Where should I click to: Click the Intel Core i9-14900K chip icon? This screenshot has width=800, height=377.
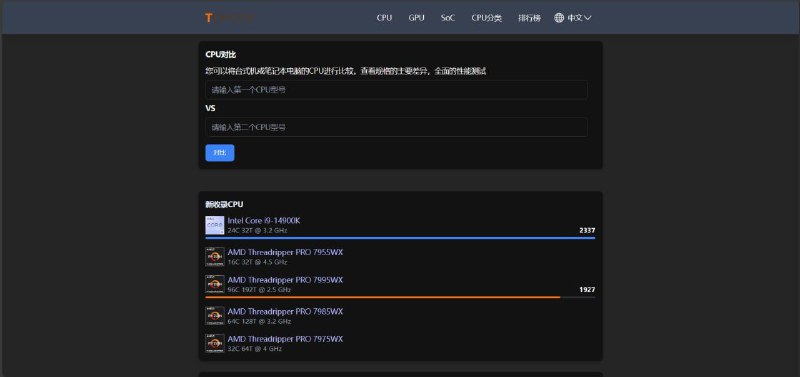click(215, 225)
